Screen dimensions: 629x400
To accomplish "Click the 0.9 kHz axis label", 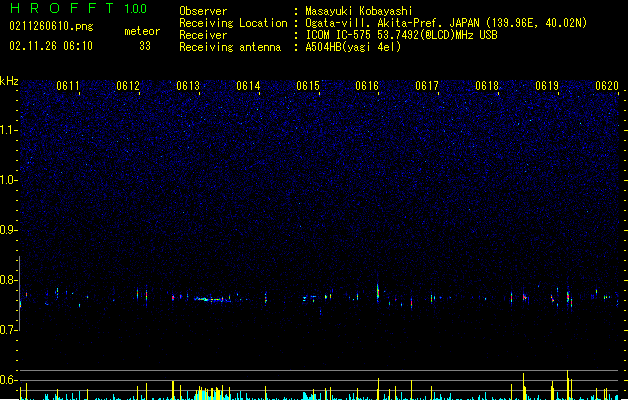I will pyautogui.click(x=8, y=230).
